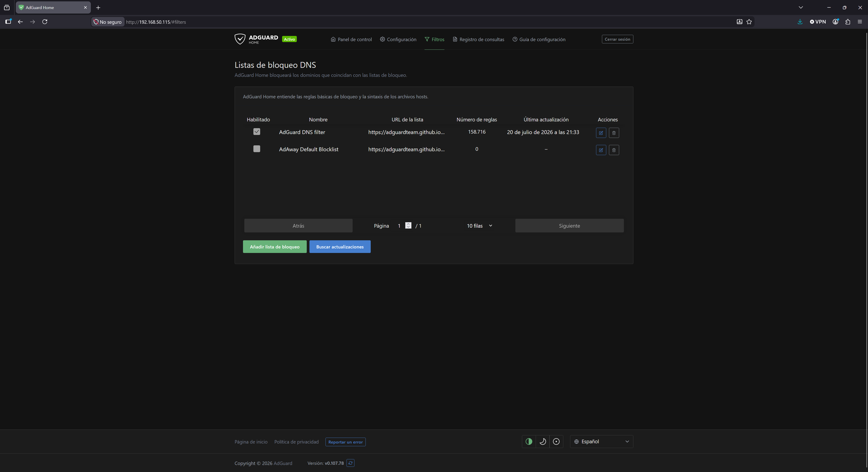Go forward in the browser history

point(32,22)
